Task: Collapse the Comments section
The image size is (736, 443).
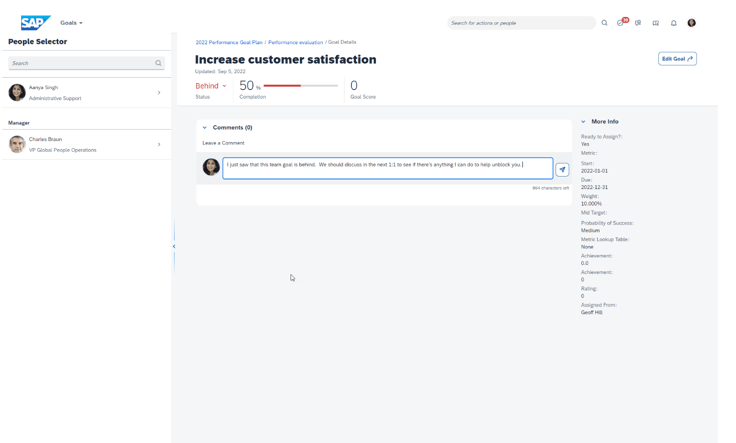Action: tap(205, 128)
